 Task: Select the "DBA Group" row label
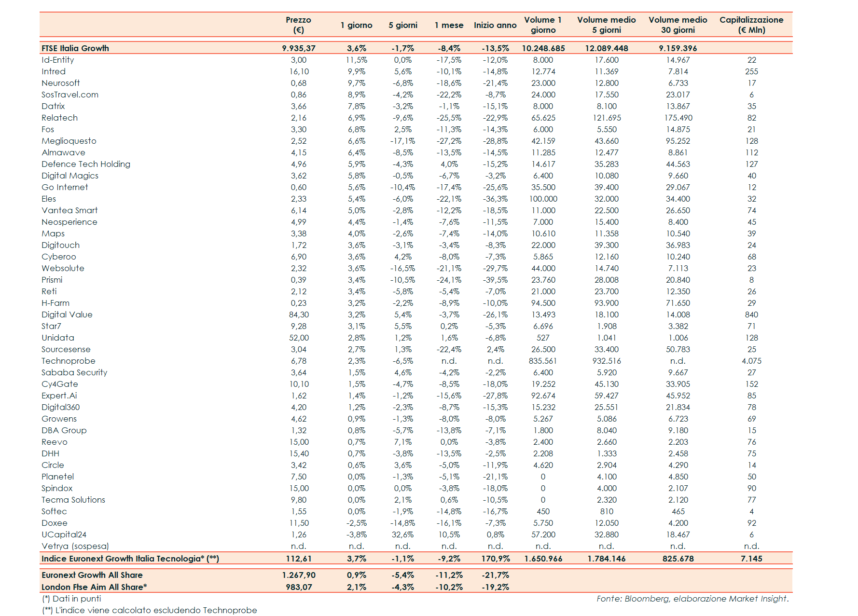click(x=64, y=430)
